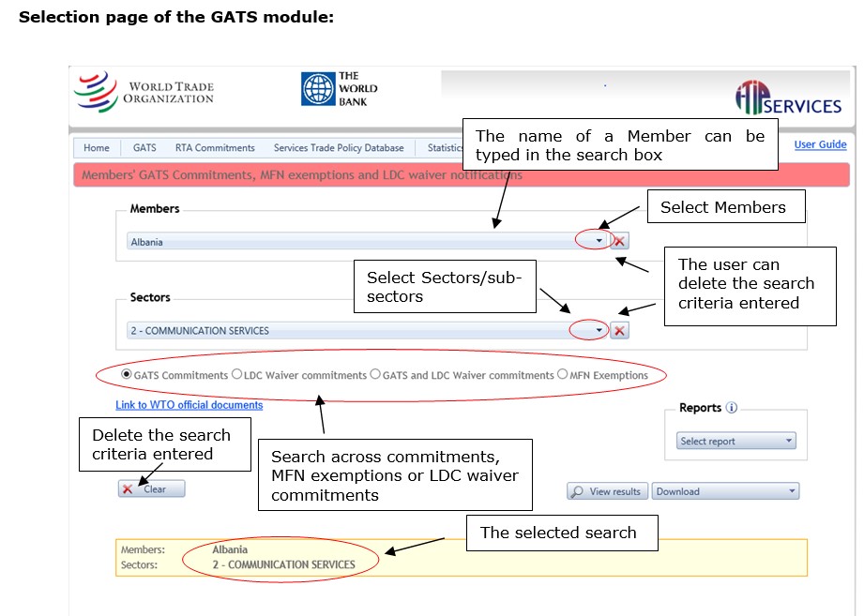Click the summary's 2 - COMMUNICATION SERVICES text

pyautogui.click(x=283, y=564)
